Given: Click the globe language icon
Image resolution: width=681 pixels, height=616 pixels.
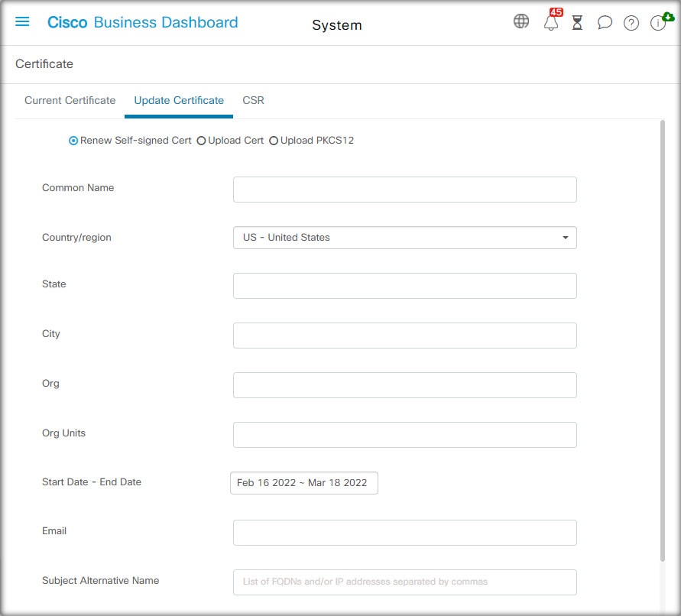Looking at the screenshot, I should click(x=520, y=21).
